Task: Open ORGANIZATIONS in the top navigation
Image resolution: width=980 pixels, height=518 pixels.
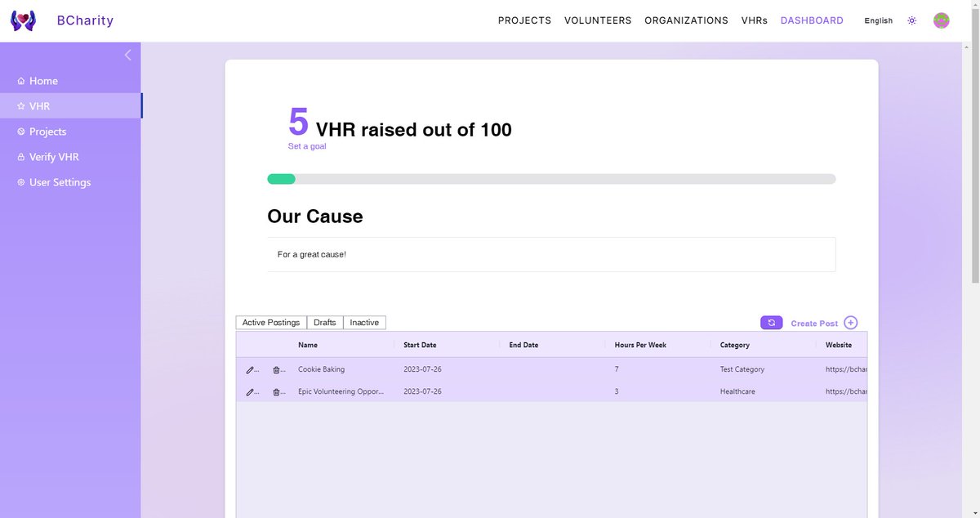Action: [x=686, y=20]
